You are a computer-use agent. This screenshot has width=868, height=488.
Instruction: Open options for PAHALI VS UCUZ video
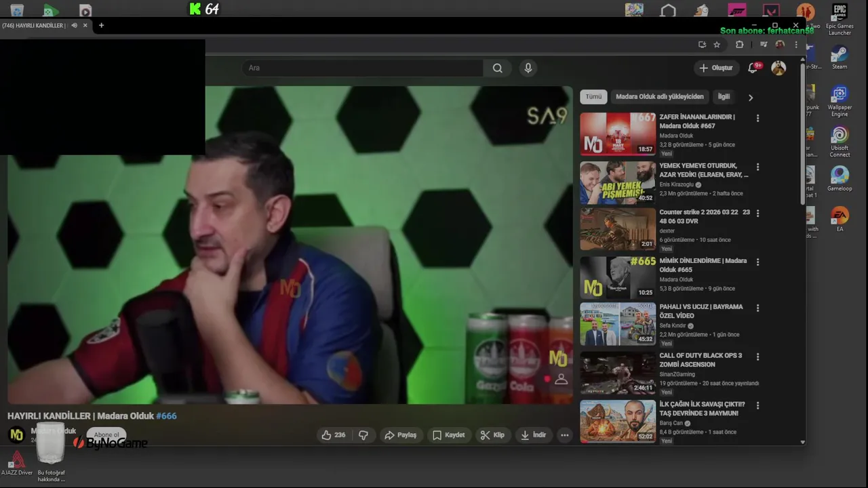click(x=757, y=308)
